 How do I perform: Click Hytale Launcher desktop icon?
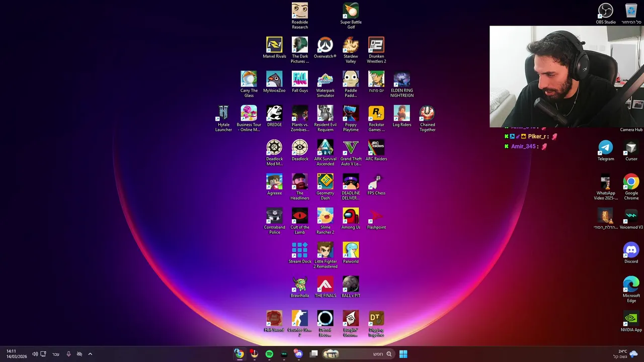pyautogui.click(x=223, y=118)
